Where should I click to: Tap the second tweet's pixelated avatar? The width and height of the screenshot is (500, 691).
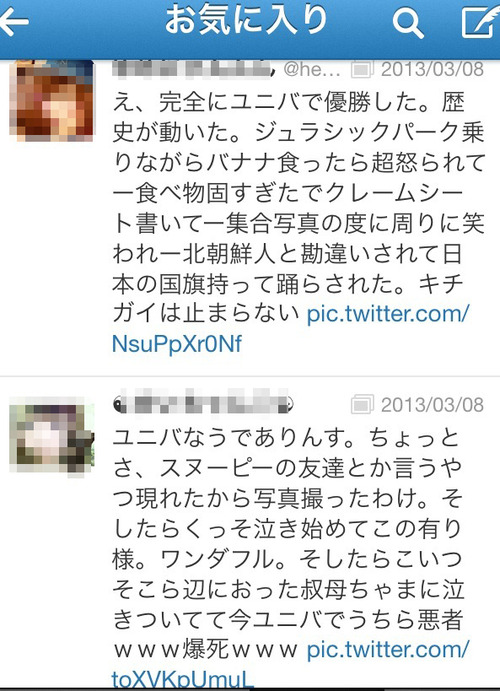[52, 436]
